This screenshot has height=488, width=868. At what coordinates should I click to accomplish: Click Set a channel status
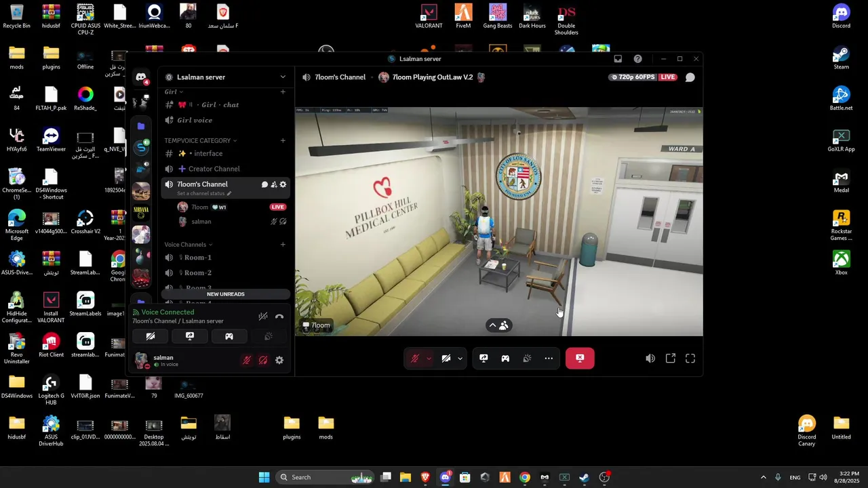point(204,194)
